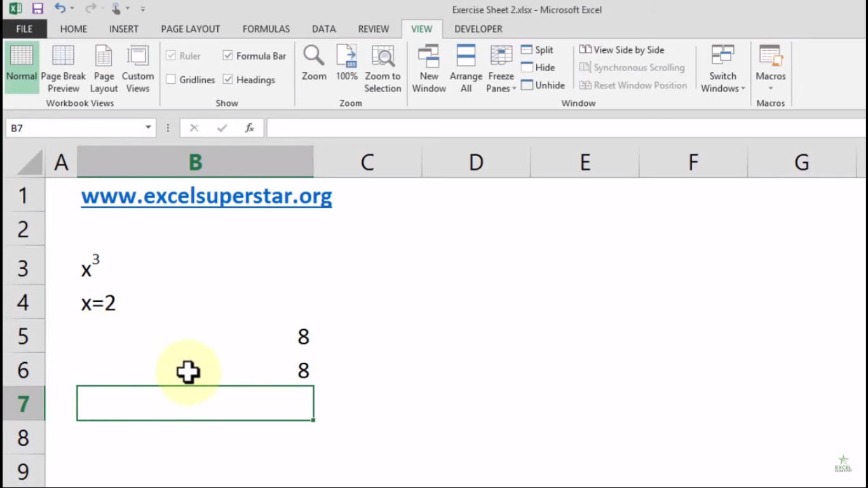Click Reset Window Position
Image resolution: width=868 pixels, height=488 pixels.
pyautogui.click(x=634, y=85)
